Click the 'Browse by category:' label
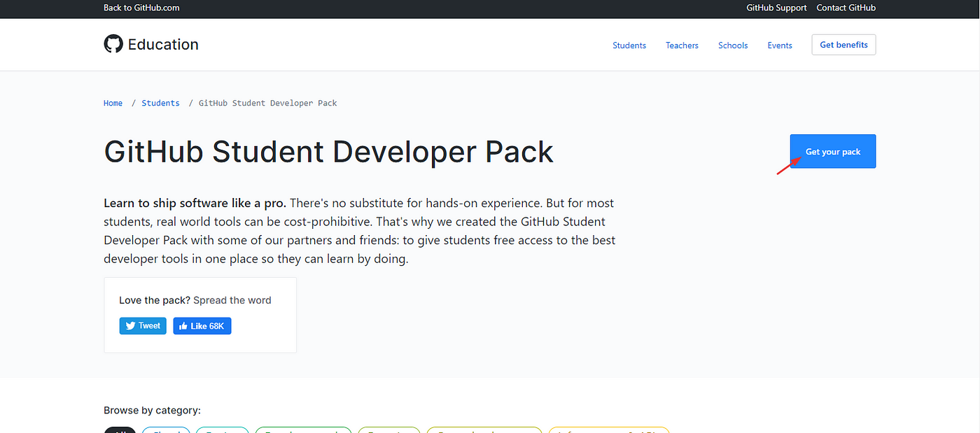Screen dimensions: 980x433 [x=152, y=411]
